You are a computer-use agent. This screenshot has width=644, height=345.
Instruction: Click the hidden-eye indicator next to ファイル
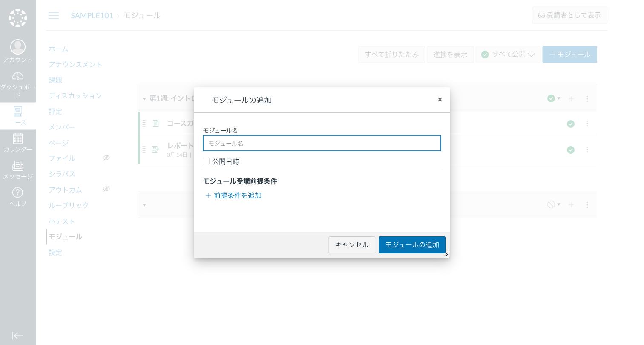[106, 158]
